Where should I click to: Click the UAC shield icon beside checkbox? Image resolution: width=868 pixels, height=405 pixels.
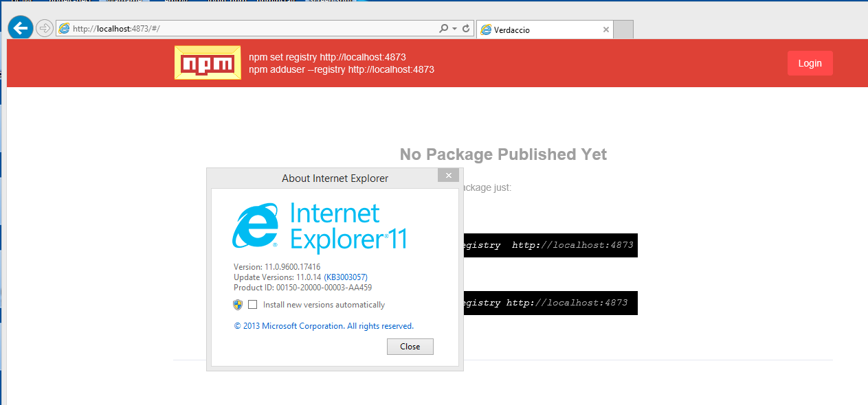(x=238, y=304)
